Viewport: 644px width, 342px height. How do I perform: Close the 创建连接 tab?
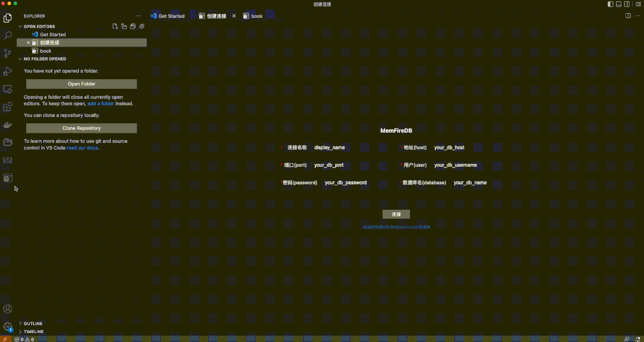tap(234, 16)
